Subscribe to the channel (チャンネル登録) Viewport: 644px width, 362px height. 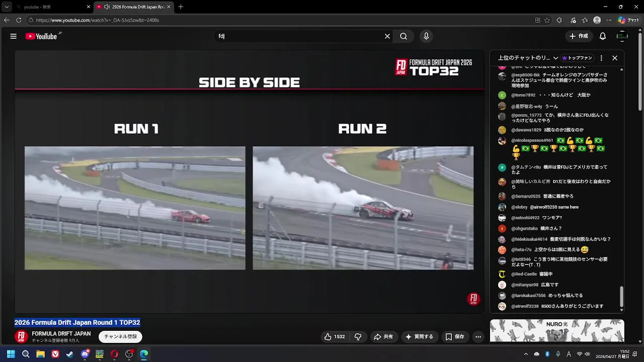click(120, 337)
